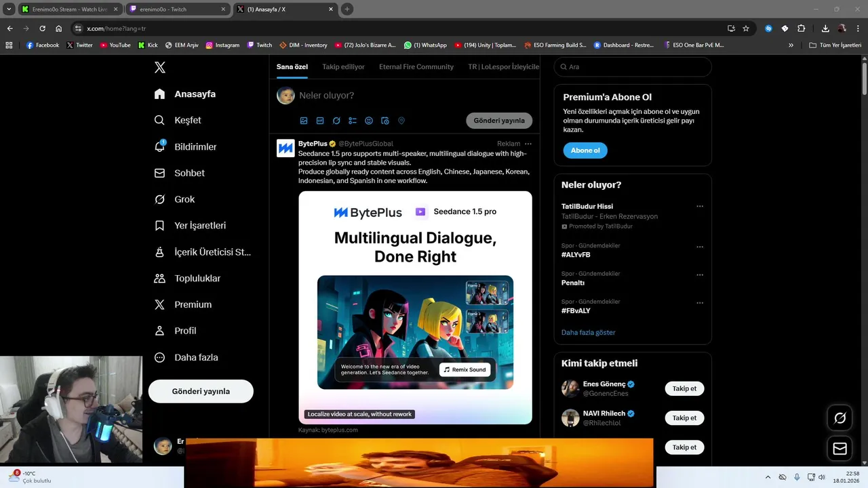Open floating Grok button at bottom right
Viewport: 868px width, 488px height.
(840, 418)
